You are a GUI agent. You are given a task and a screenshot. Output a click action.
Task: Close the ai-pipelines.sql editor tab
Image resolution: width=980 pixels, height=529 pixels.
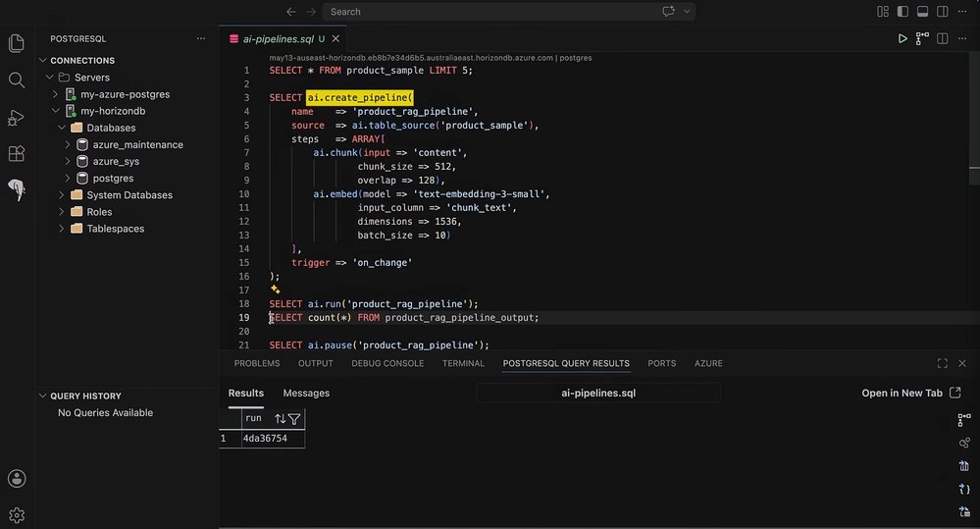click(335, 39)
